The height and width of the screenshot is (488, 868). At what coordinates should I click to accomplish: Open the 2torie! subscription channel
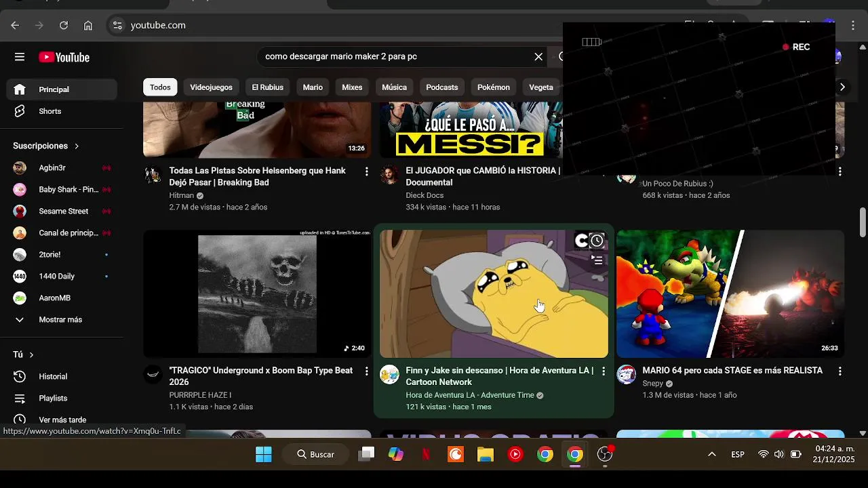[x=62, y=254]
